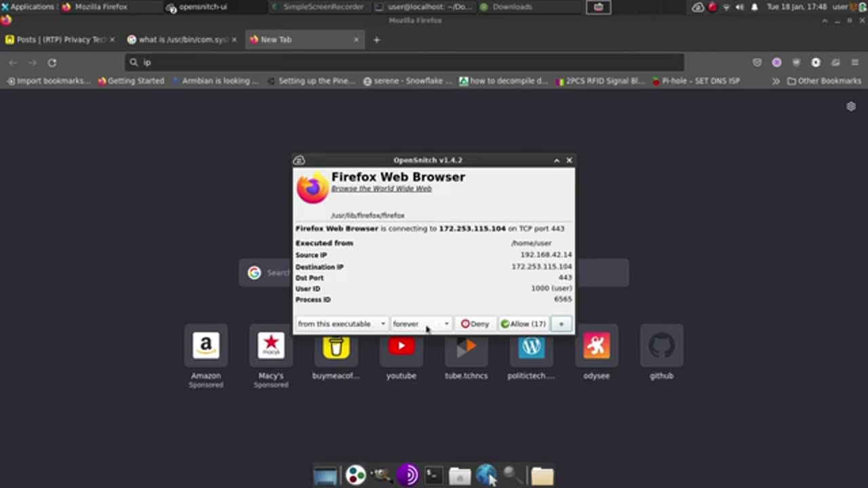Open 'Import bookmarks...' bookmark
Screen dimensions: 868x488
tap(48, 81)
